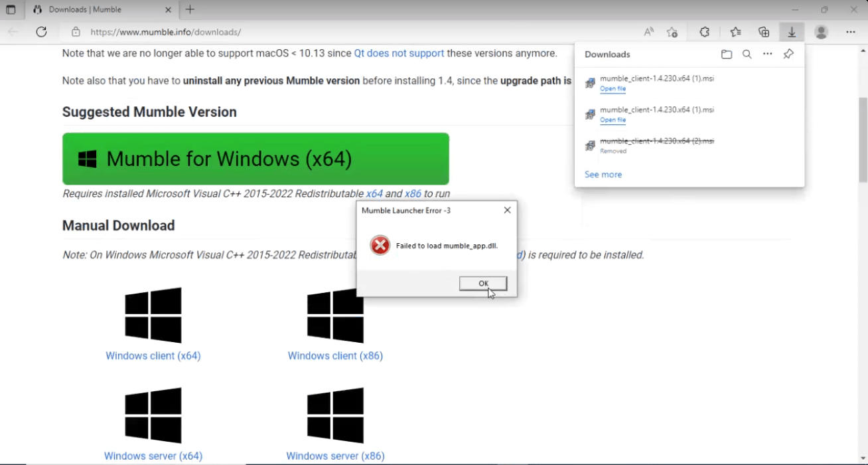
Task: Click installer icon of second download entry
Action: point(590,114)
